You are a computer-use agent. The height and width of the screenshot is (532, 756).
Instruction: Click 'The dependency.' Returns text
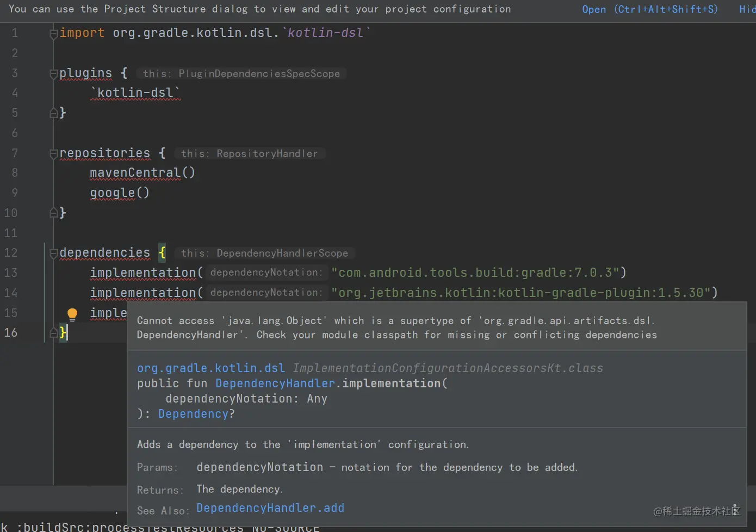click(x=240, y=489)
